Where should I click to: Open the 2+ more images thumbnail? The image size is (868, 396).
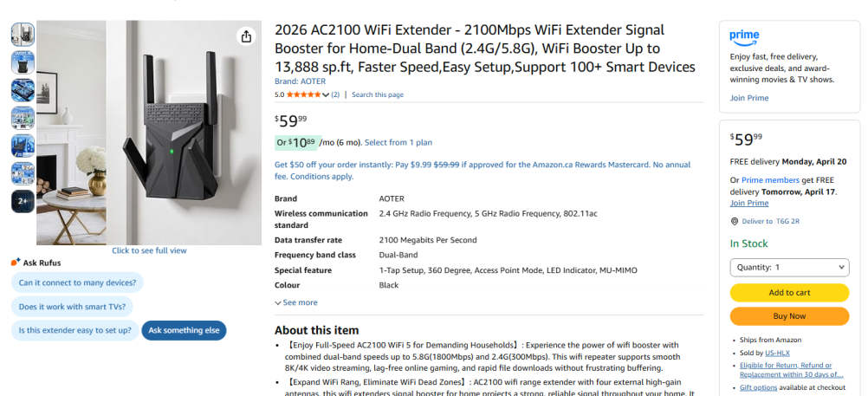(x=23, y=201)
